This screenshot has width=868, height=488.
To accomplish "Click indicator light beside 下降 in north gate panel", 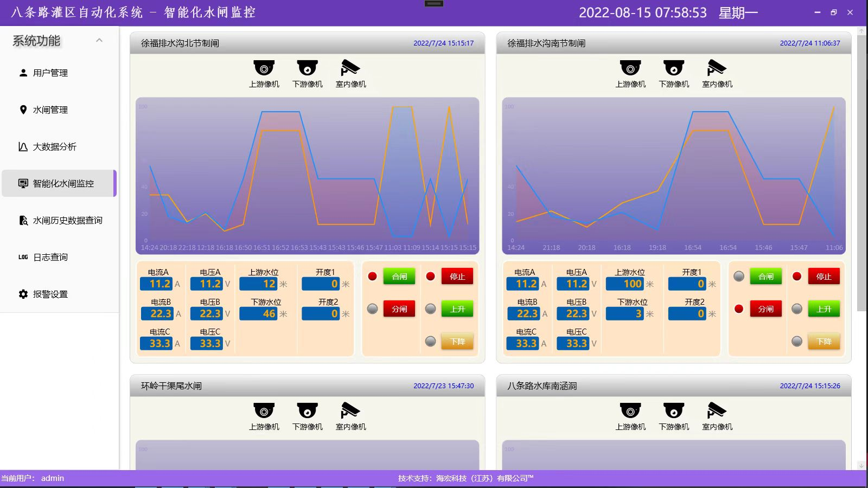I will pyautogui.click(x=431, y=342).
